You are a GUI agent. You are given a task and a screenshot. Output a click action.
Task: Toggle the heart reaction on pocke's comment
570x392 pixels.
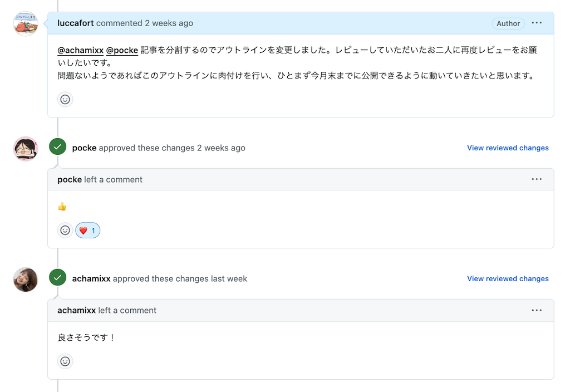88,230
